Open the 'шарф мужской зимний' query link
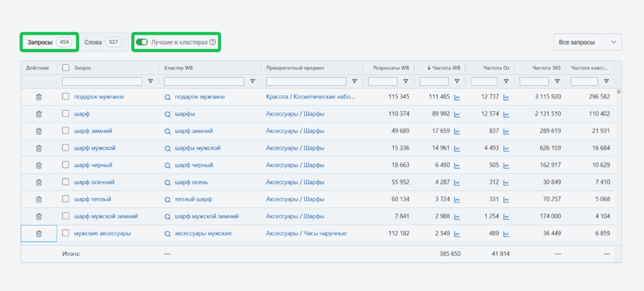The height and width of the screenshot is (291, 644). tap(106, 216)
